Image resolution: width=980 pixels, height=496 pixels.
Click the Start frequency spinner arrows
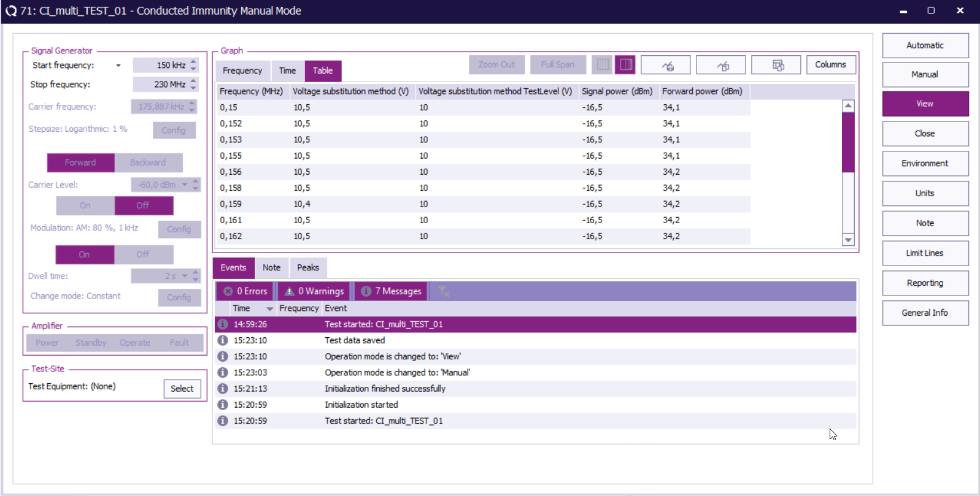click(x=193, y=65)
